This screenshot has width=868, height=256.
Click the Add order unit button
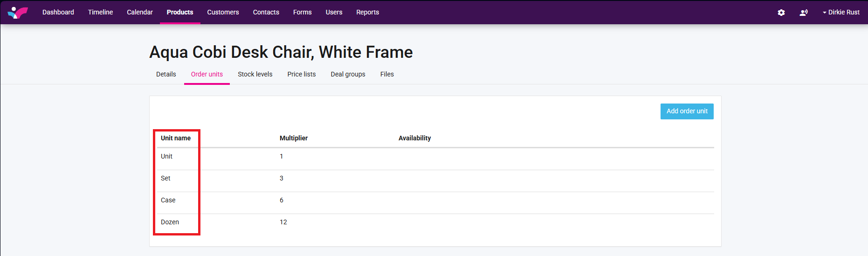(687, 111)
